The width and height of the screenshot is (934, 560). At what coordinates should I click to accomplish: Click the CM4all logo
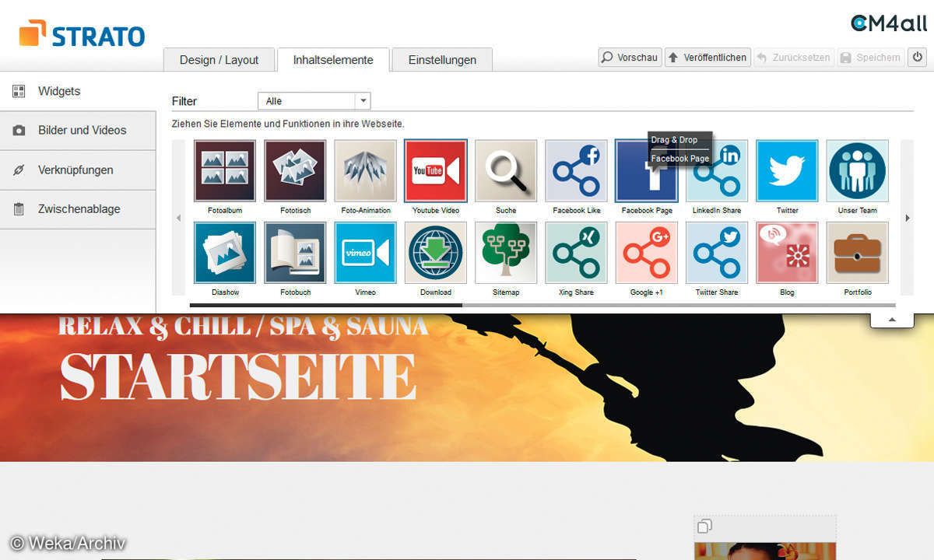[889, 23]
